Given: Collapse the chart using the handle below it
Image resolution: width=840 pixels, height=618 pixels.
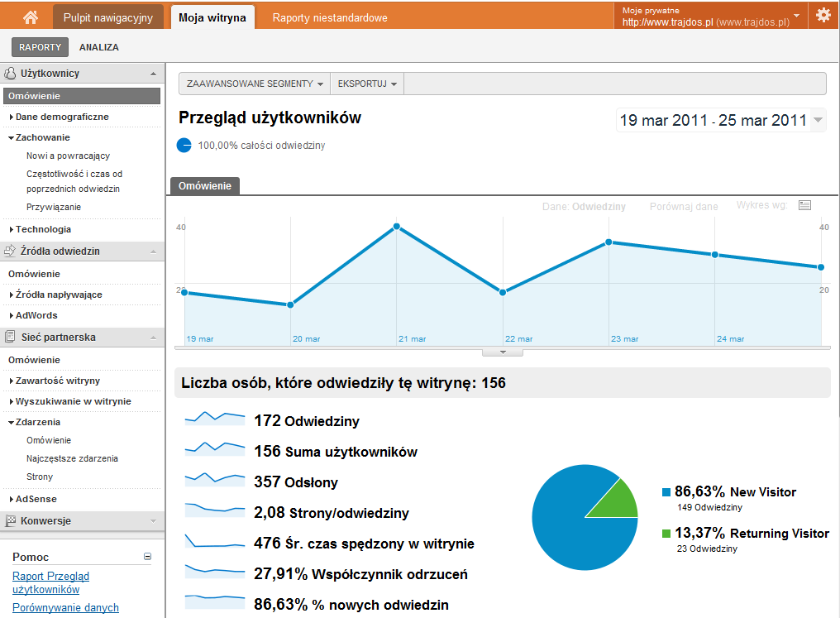Looking at the screenshot, I should [x=503, y=352].
